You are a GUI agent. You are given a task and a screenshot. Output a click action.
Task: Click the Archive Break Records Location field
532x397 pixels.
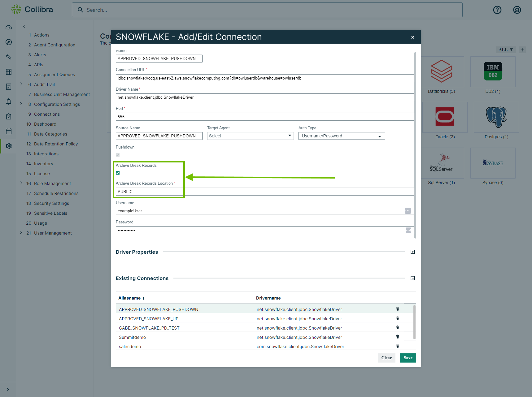[265, 192]
